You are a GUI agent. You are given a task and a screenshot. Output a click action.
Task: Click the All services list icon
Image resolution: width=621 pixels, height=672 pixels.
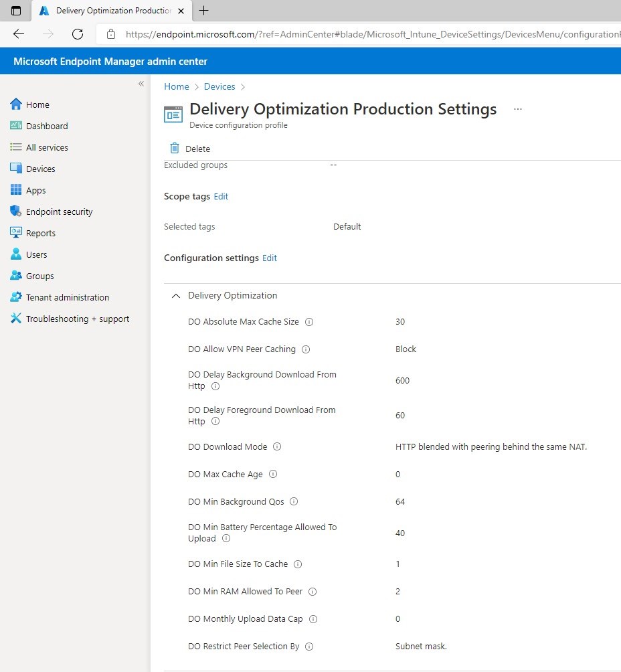[x=16, y=147]
